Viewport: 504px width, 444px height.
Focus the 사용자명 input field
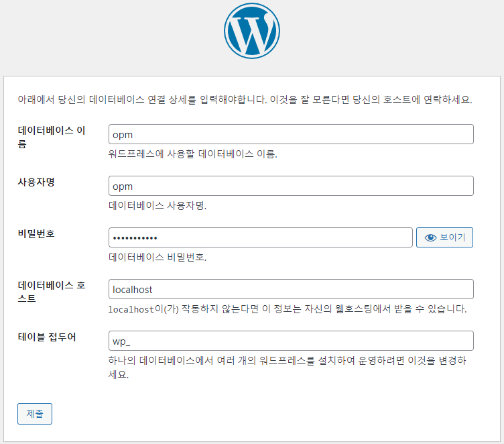291,186
